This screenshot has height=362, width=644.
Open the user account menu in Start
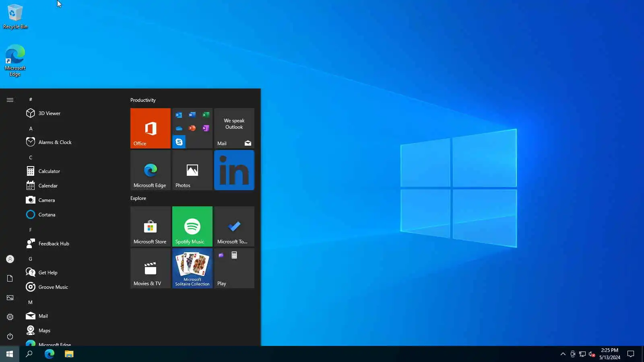click(10, 259)
